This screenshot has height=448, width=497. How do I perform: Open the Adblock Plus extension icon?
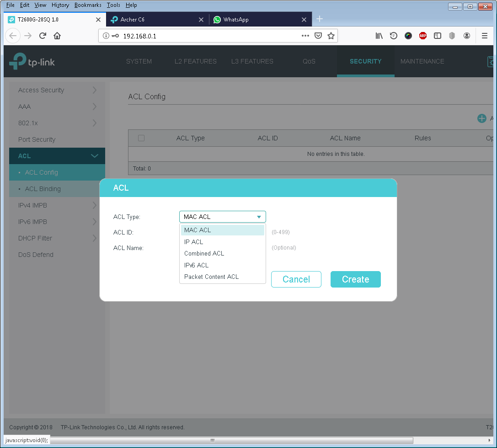[x=423, y=36]
